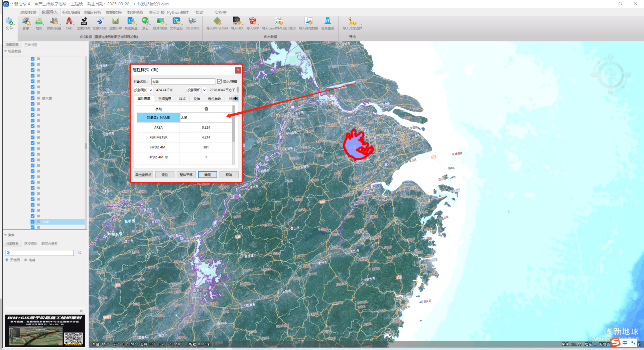
Task: Toggle the 显示/隐藏 checkbox in the dialog
Action: (219, 82)
